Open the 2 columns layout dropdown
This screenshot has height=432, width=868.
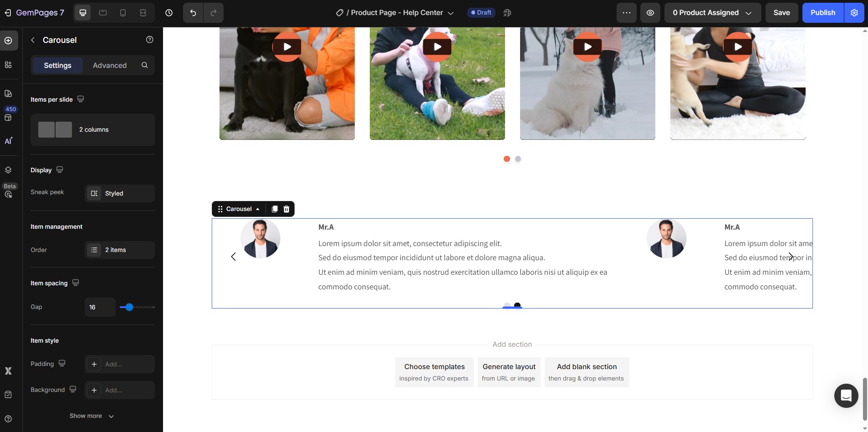click(92, 130)
